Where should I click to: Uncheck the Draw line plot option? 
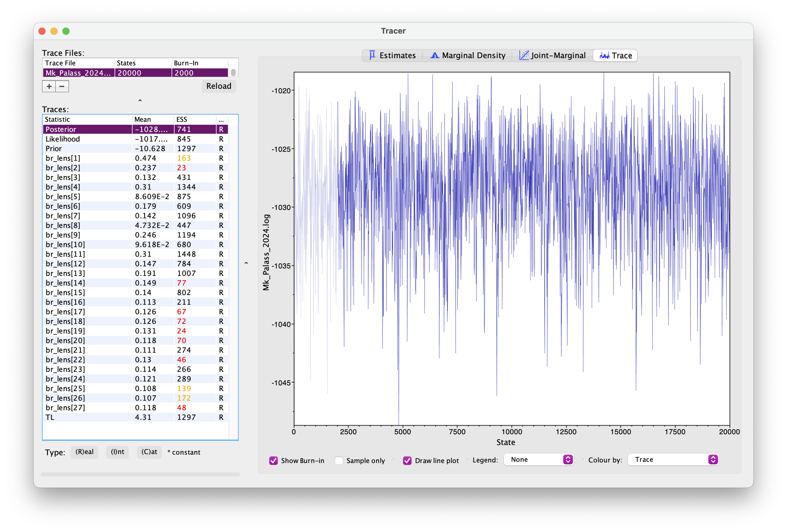coord(407,461)
